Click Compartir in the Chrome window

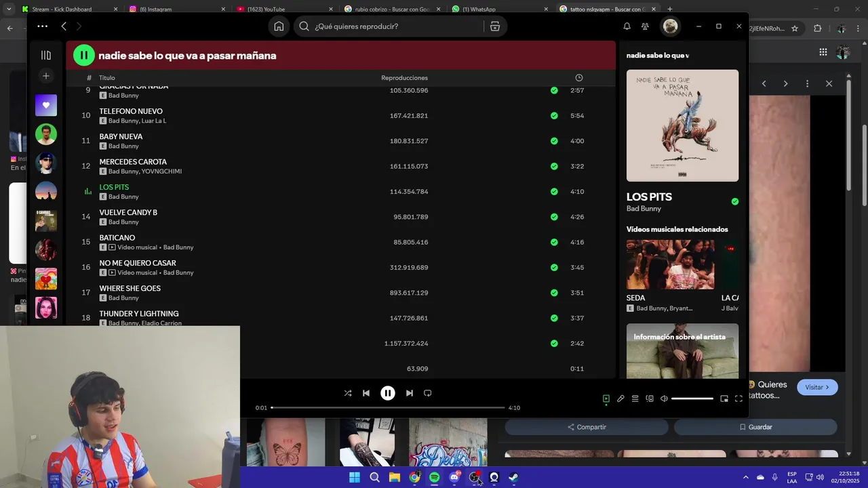pos(587,427)
